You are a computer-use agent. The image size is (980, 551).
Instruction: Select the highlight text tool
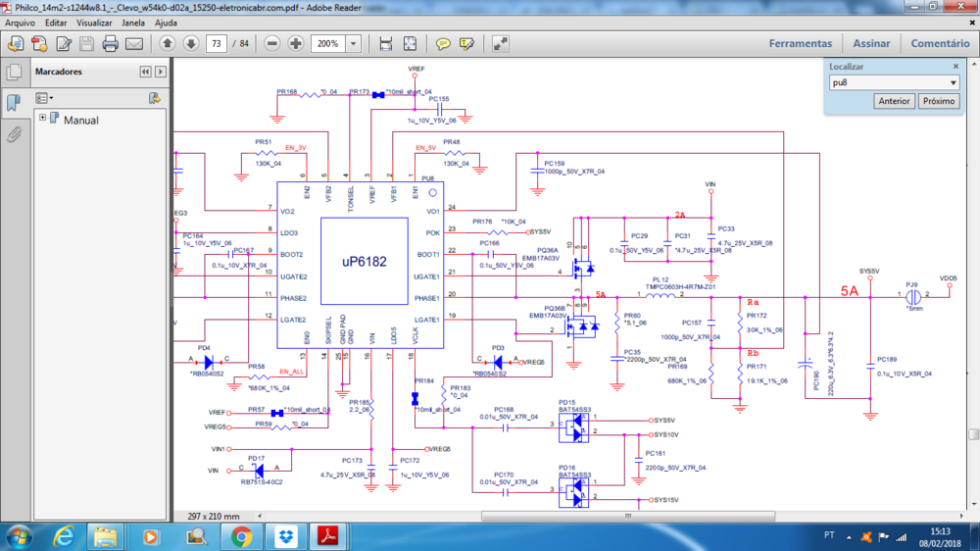point(467,44)
